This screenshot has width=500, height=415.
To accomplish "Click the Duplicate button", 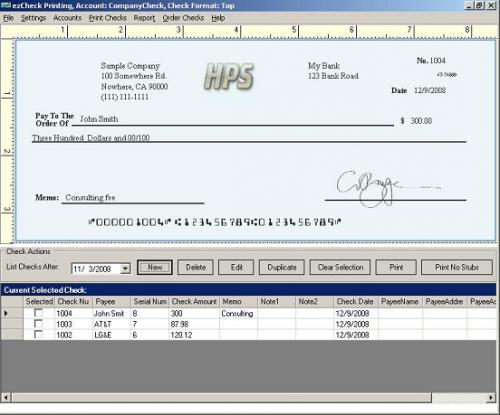I will pos(282,267).
